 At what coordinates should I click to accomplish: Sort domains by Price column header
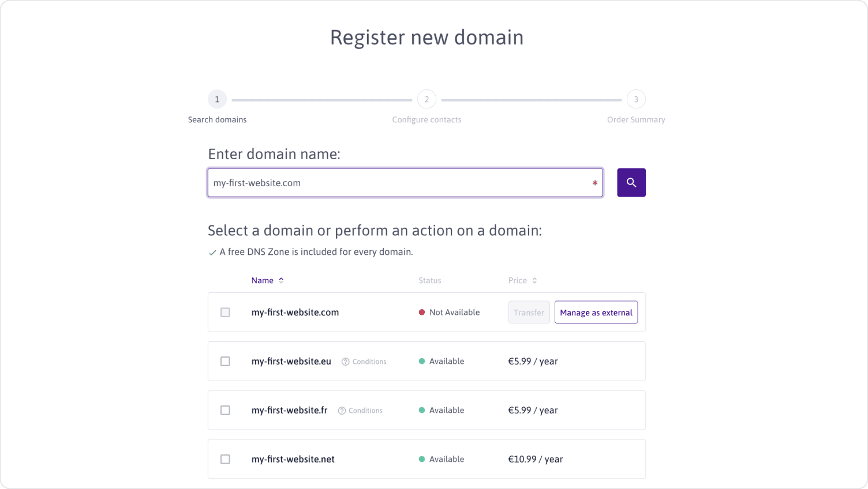pos(517,280)
